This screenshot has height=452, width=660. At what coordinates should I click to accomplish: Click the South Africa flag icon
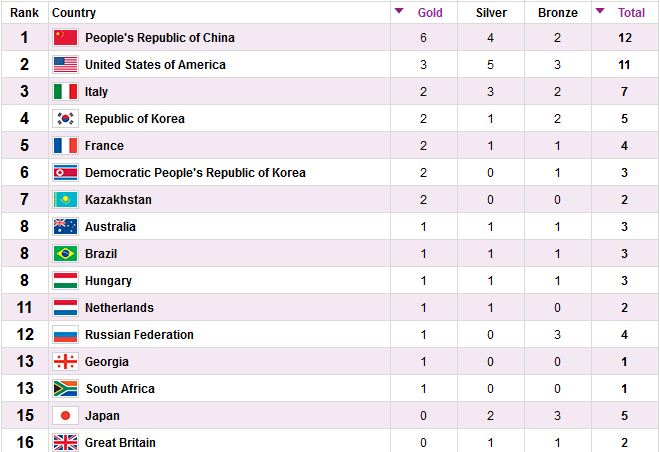[x=65, y=388]
